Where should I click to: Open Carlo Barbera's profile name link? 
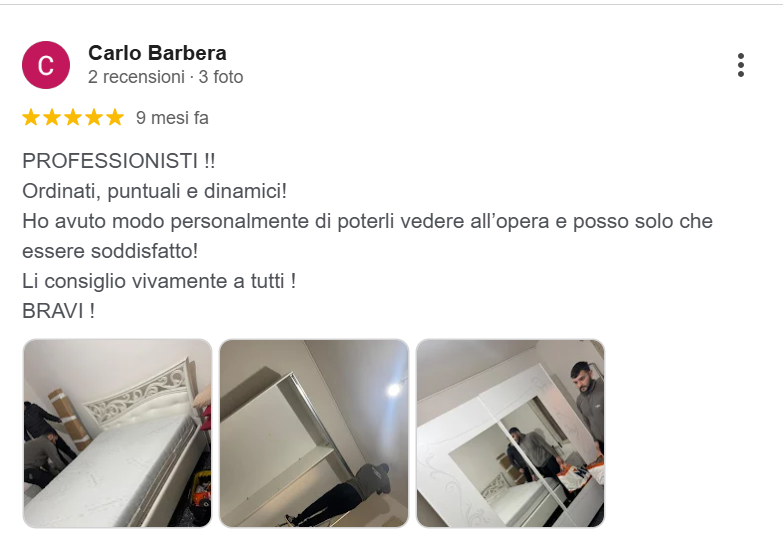click(157, 53)
